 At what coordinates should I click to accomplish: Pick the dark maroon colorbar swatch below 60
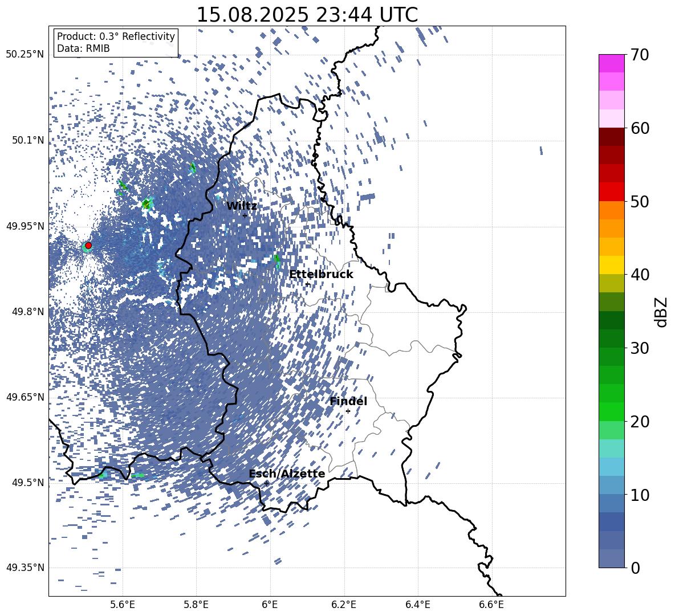pos(611,137)
